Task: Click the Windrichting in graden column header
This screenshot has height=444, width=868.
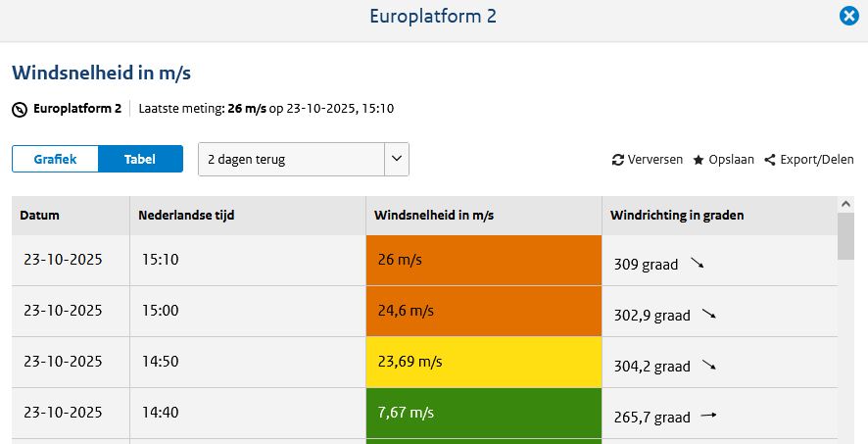Action: [x=720, y=216]
